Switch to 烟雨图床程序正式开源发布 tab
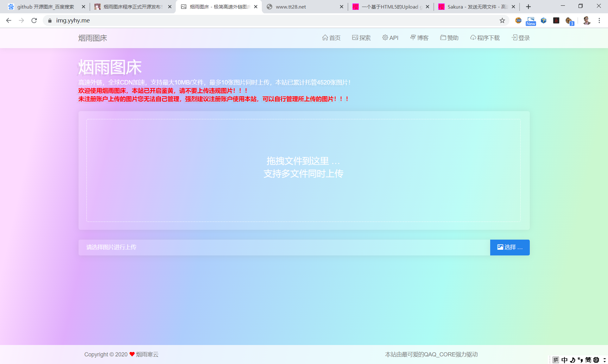Viewport: 608px width, 364px height. (x=133, y=7)
